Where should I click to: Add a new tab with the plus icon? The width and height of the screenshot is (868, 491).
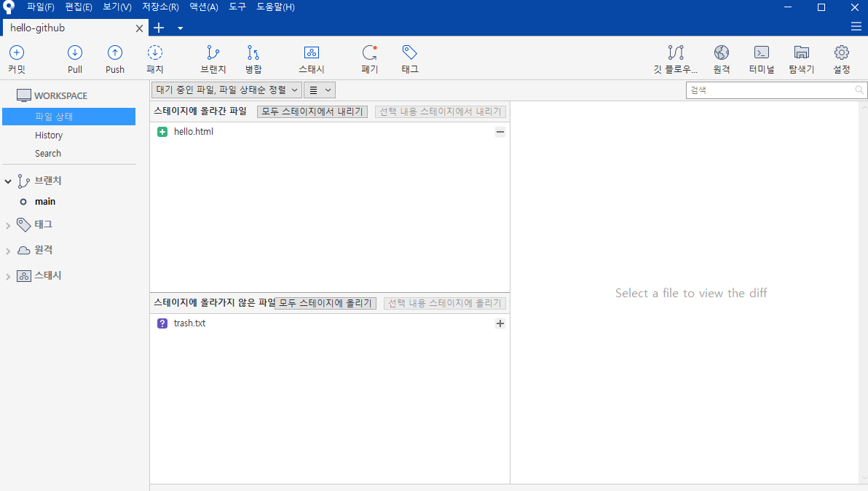(x=159, y=28)
